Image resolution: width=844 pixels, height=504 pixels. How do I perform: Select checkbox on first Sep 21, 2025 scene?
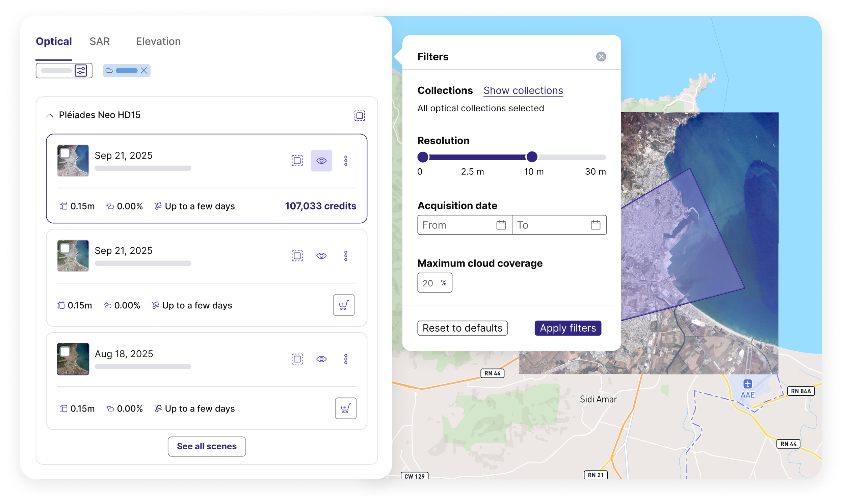pos(64,153)
